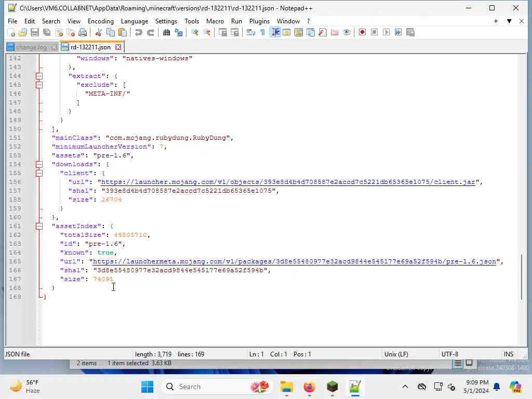Collapse the "client" fold at line 155

(39, 173)
